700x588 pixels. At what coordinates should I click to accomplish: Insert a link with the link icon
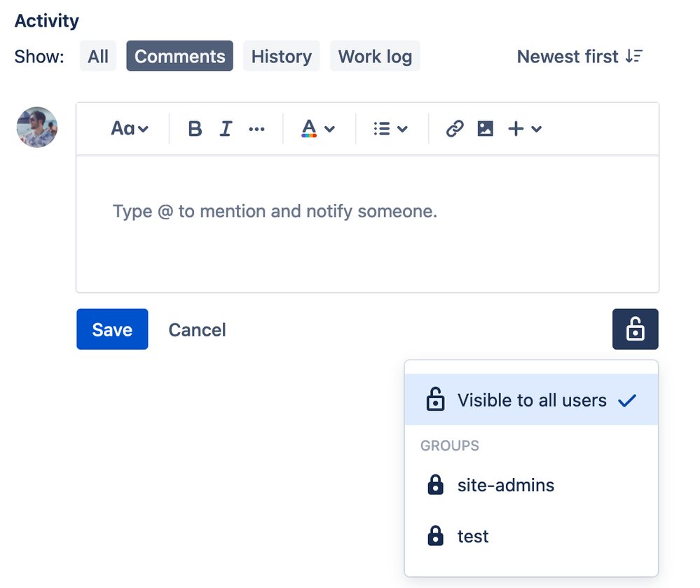(x=455, y=129)
